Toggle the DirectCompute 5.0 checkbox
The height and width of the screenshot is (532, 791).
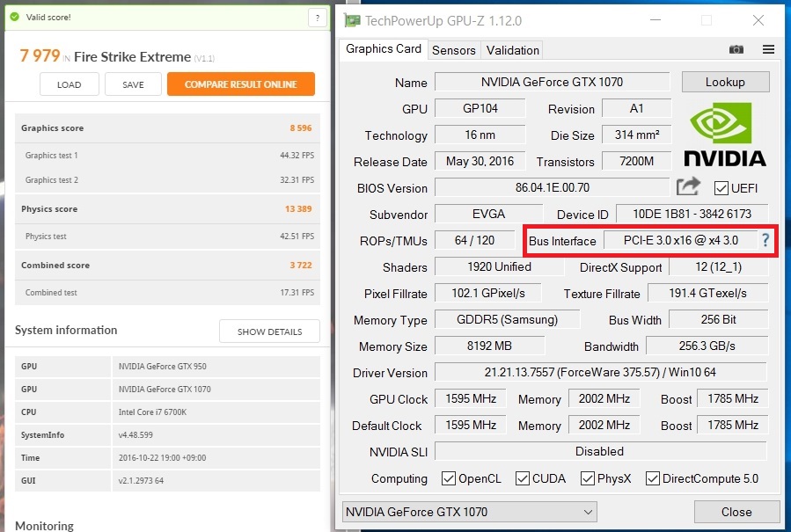652,478
